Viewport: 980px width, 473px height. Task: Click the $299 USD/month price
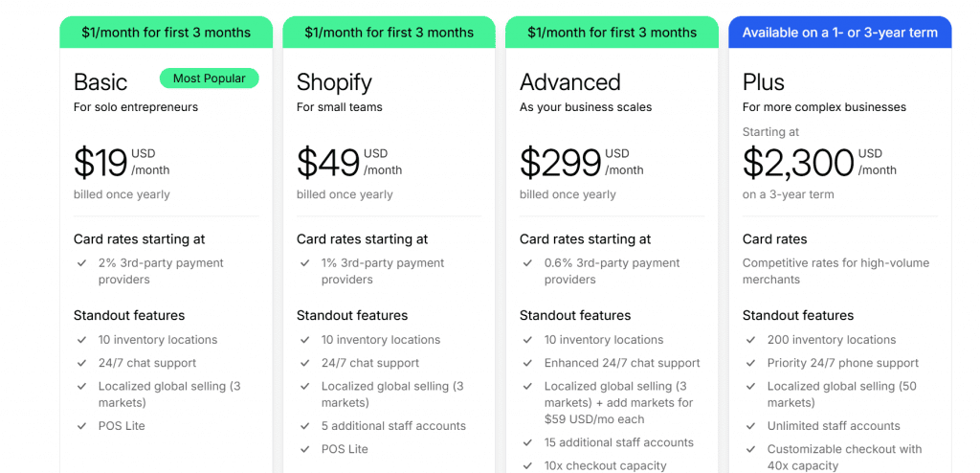pyautogui.click(x=581, y=163)
